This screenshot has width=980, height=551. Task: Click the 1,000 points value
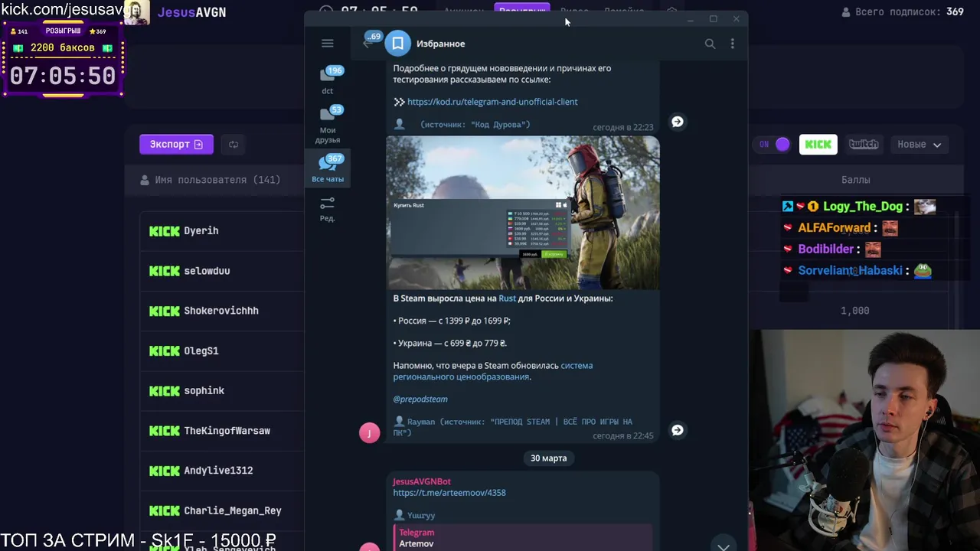click(855, 311)
